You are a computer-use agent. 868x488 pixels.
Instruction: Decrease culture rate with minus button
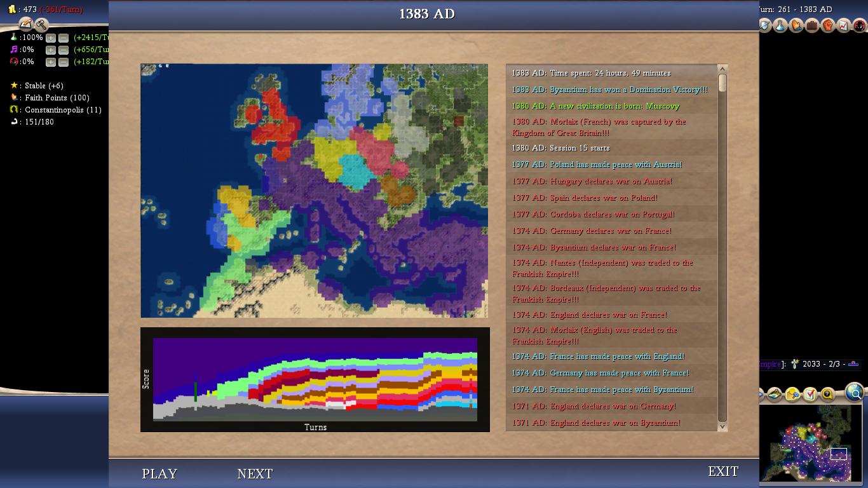tap(63, 50)
